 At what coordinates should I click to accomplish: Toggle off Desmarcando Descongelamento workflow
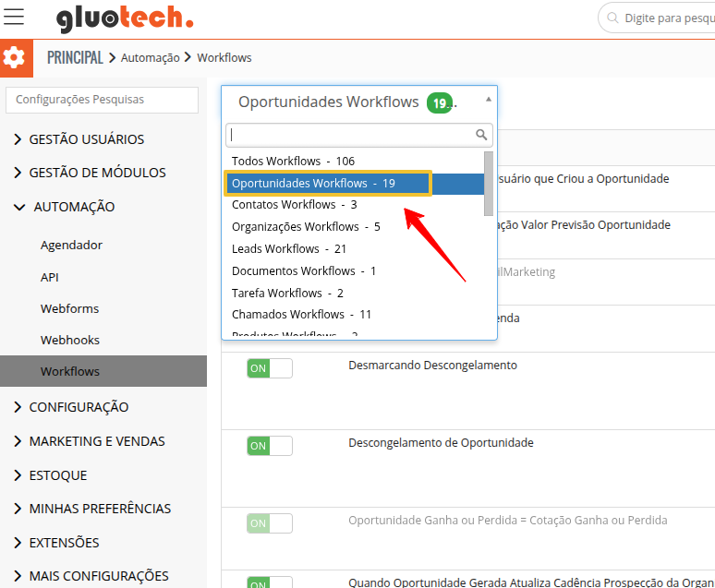(269, 368)
